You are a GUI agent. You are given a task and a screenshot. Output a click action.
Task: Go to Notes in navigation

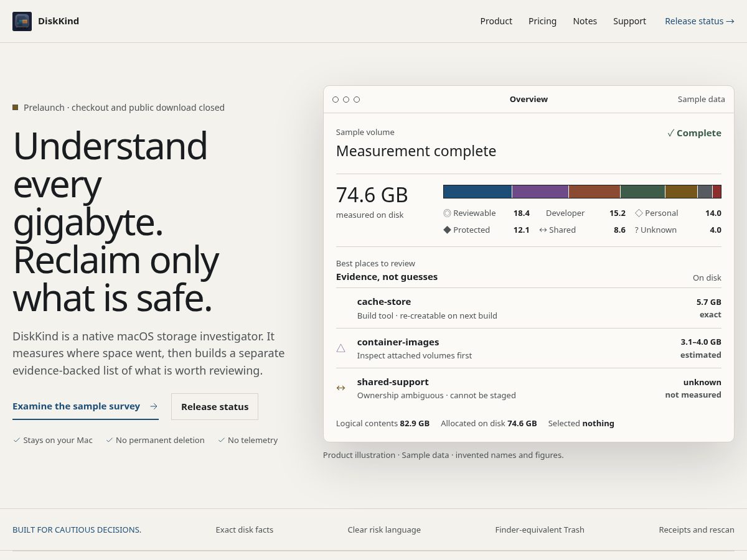pyautogui.click(x=585, y=21)
